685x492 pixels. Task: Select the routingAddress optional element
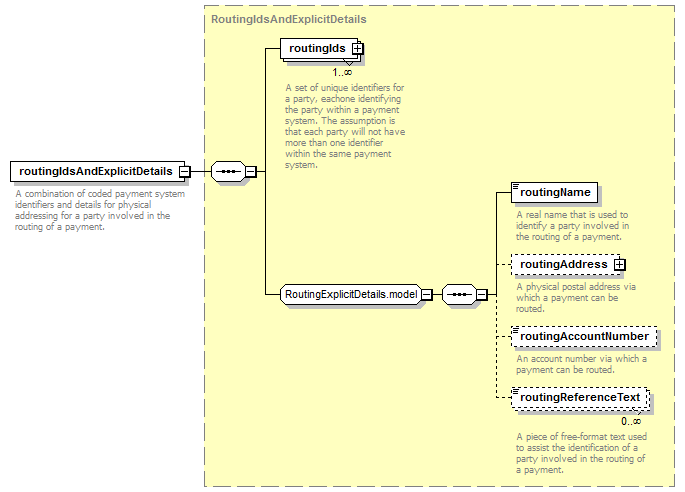pos(565,265)
